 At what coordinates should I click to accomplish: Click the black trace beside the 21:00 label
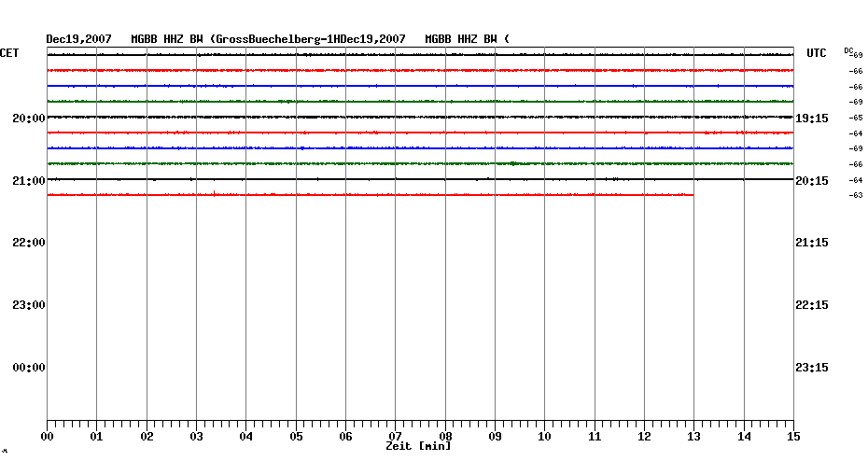420,179
